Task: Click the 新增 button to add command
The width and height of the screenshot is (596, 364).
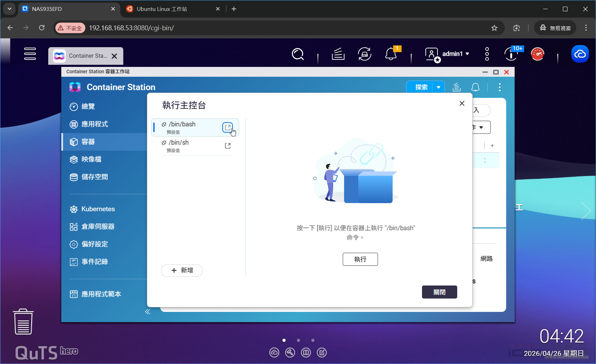Action: point(182,270)
